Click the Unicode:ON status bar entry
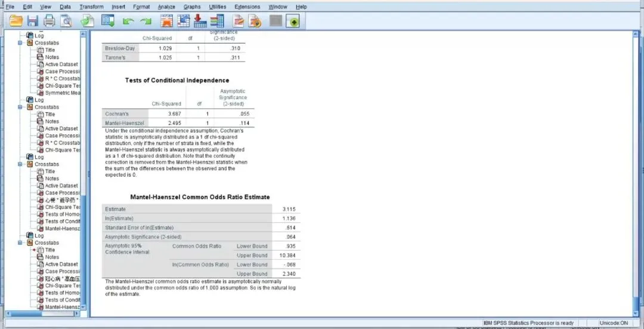The width and height of the screenshot is (644, 329). [x=614, y=323]
